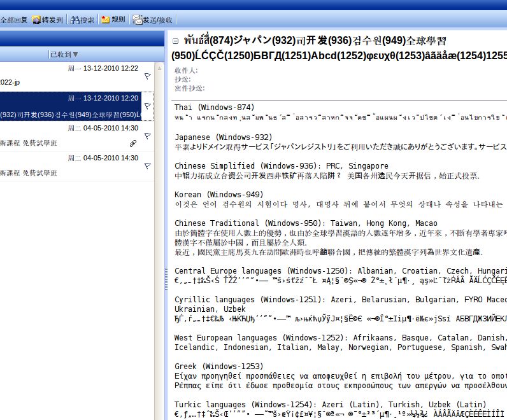Sort by 已收到 column dropdown

[x=64, y=54]
